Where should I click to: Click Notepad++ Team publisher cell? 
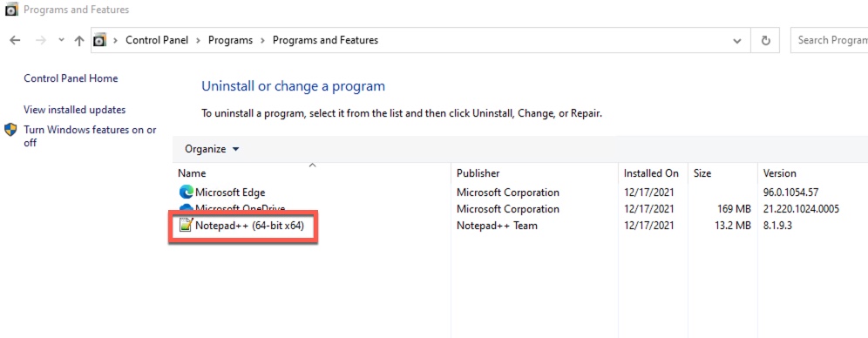pos(497,226)
